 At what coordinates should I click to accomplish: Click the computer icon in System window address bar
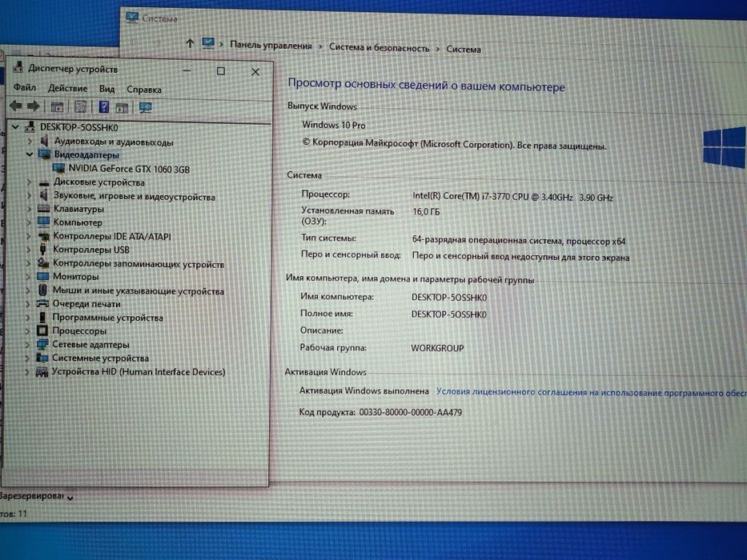point(208,43)
